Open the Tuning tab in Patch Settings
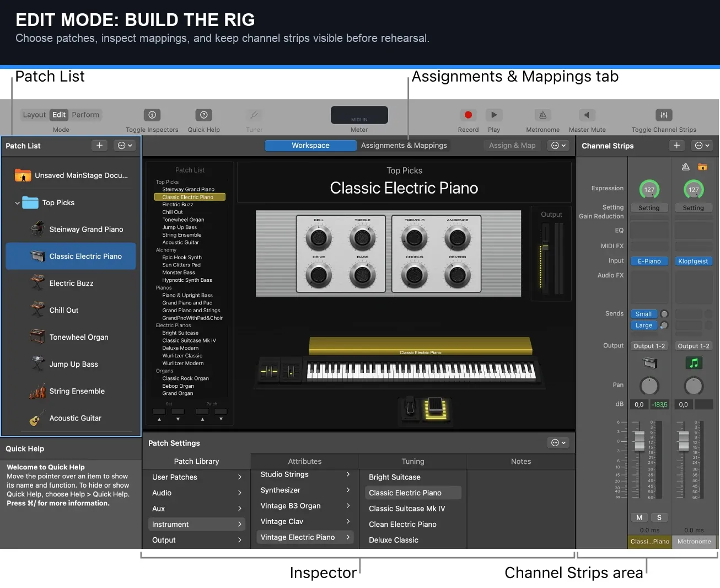The height and width of the screenshot is (588, 720). [x=413, y=462]
